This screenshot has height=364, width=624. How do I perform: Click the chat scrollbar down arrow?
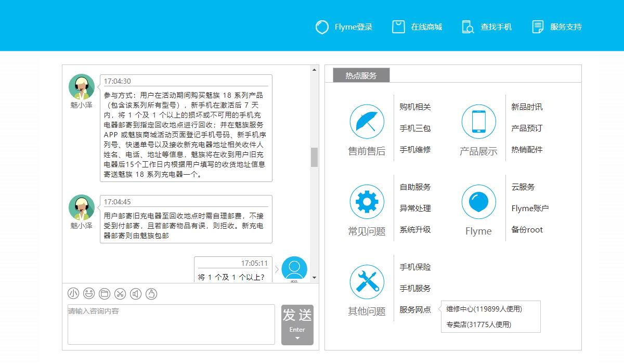click(x=315, y=279)
